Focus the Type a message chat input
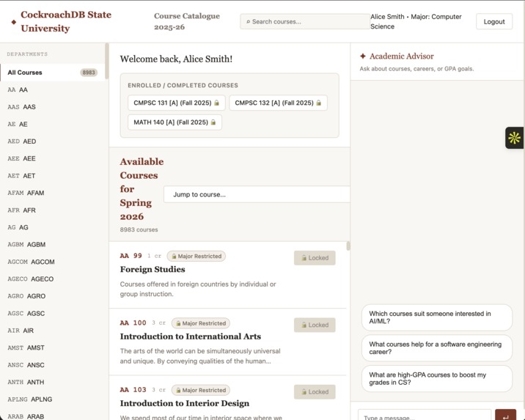The image size is (525, 420). (x=425, y=415)
